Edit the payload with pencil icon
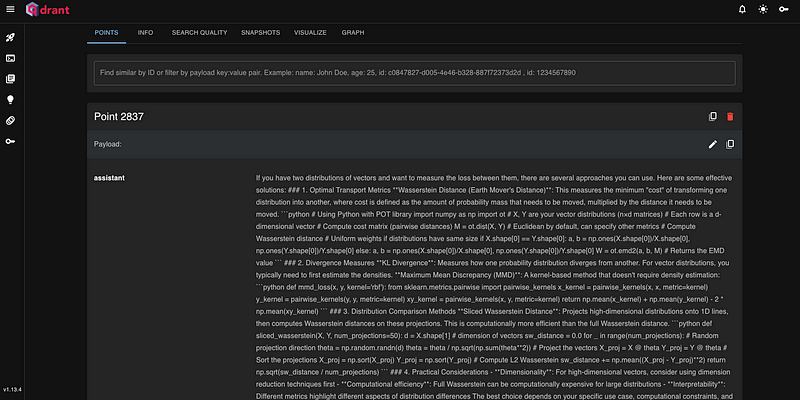 (x=712, y=144)
